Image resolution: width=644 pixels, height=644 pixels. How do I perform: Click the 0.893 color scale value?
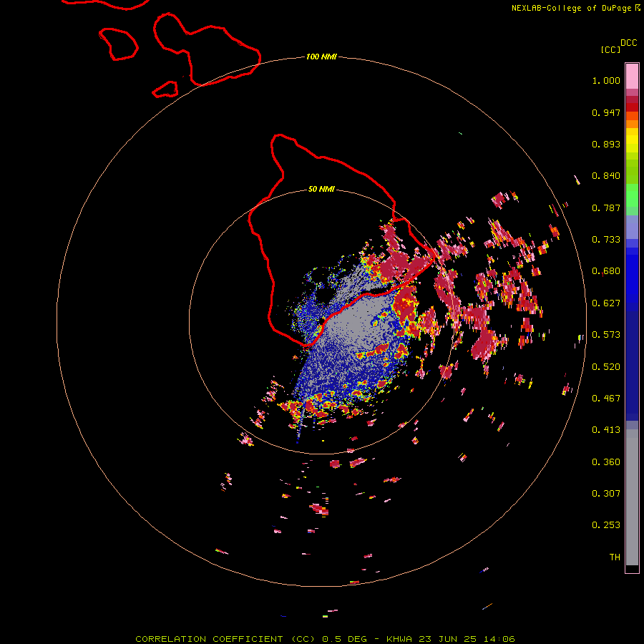606,144
